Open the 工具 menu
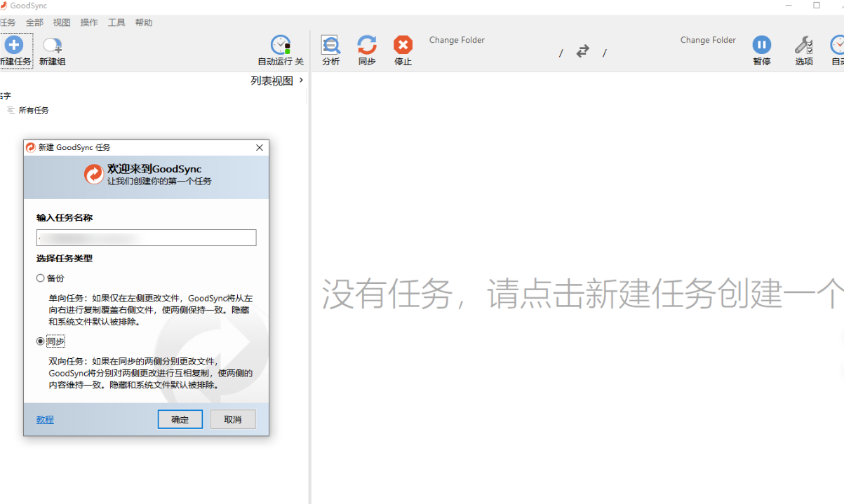 coord(116,22)
